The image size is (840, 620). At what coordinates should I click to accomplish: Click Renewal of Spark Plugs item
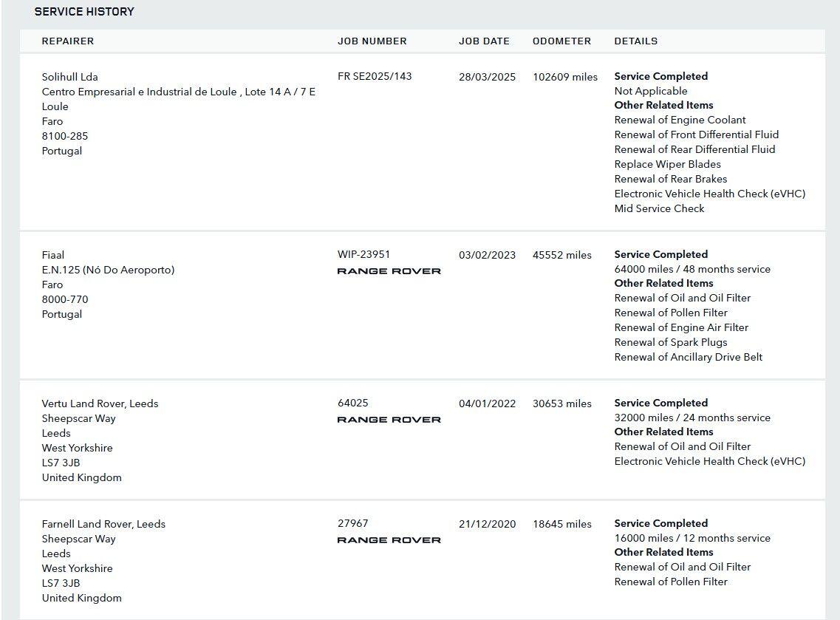[670, 342]
